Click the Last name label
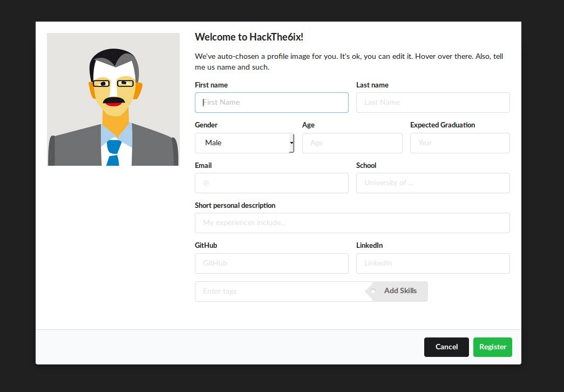The height and width of the screenshot is (392, 564). (372, 85)
